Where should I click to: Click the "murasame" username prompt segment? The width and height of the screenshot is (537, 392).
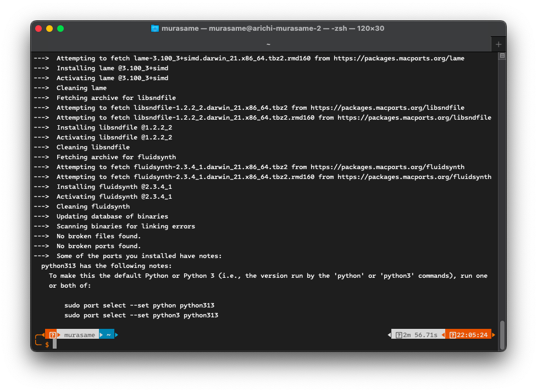[x=79, y=335]
